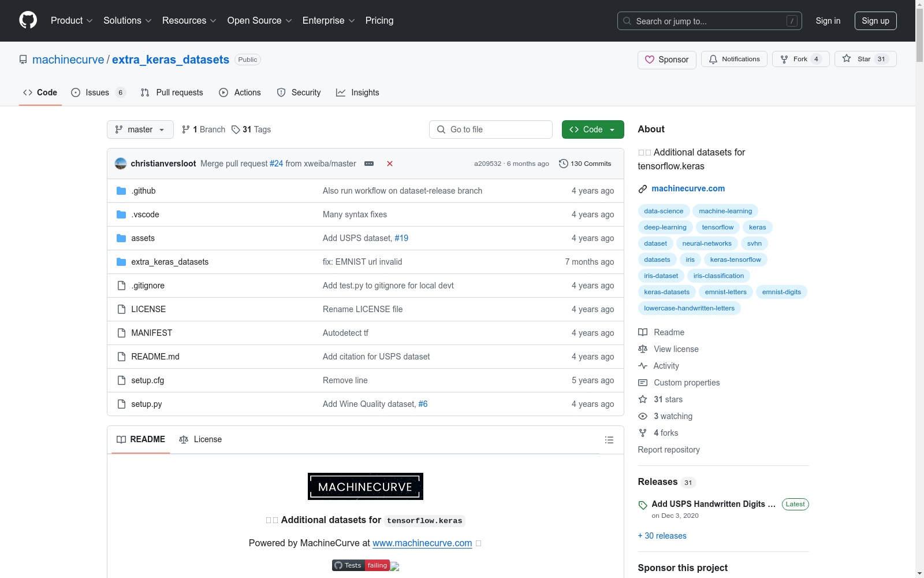Open machinecurve owner link

(x=68, y=60)
